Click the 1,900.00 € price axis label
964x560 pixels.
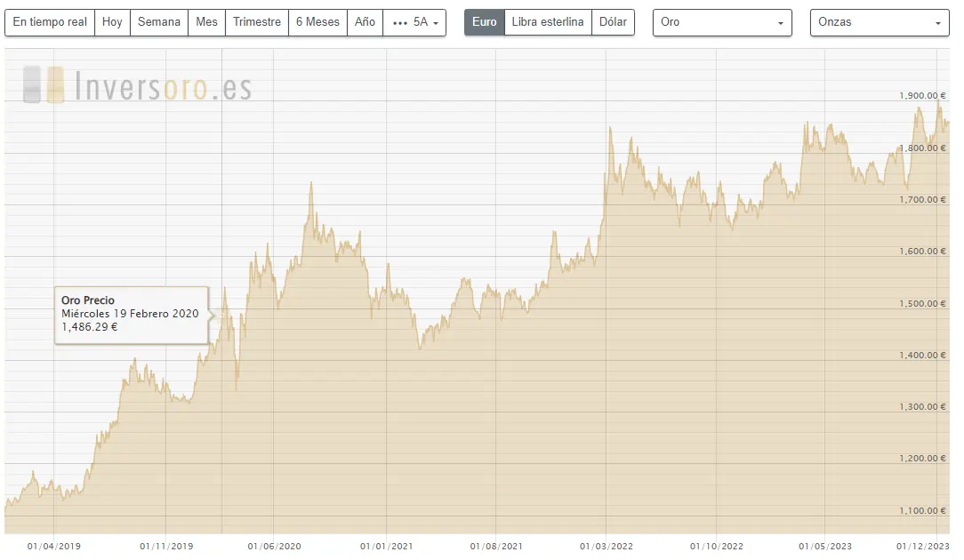click(922, 96)
